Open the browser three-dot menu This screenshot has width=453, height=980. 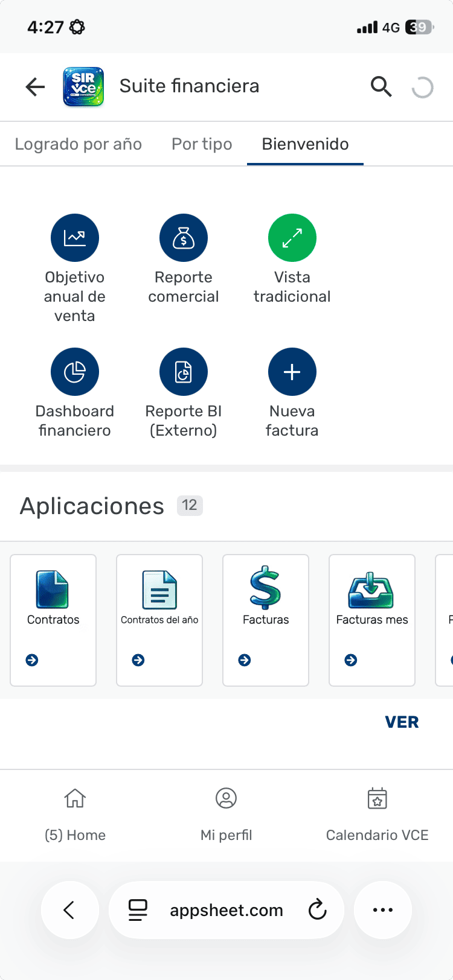(x=383, y=910)
